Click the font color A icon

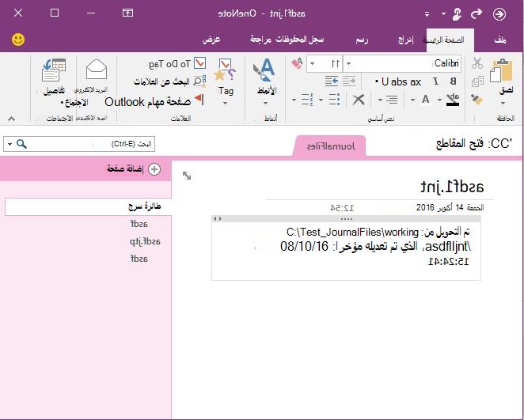pos(425,99)
